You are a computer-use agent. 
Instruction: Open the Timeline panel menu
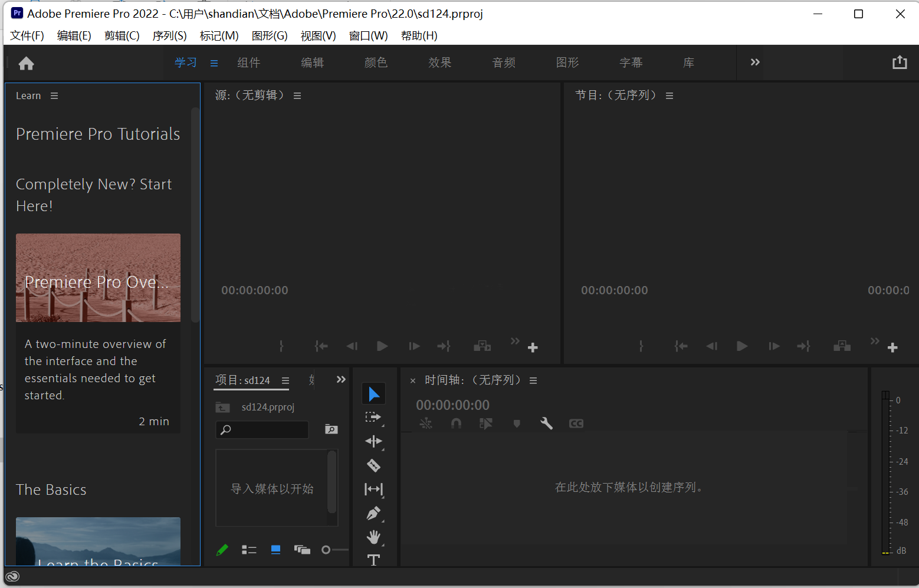533,380
